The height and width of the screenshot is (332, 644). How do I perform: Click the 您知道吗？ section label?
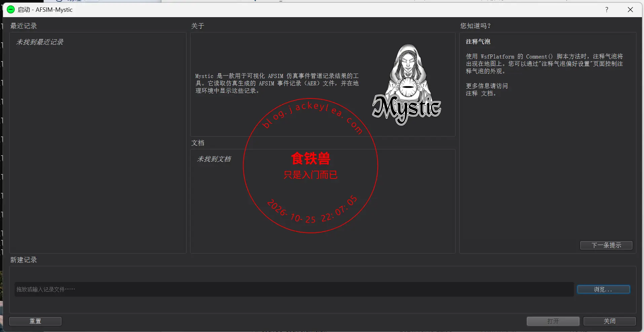[476, 26]
